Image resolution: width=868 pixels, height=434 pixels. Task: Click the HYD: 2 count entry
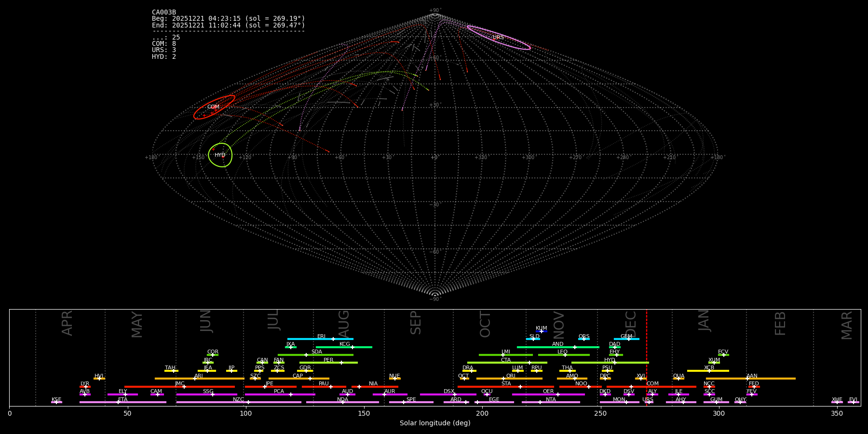coord(164,57)
